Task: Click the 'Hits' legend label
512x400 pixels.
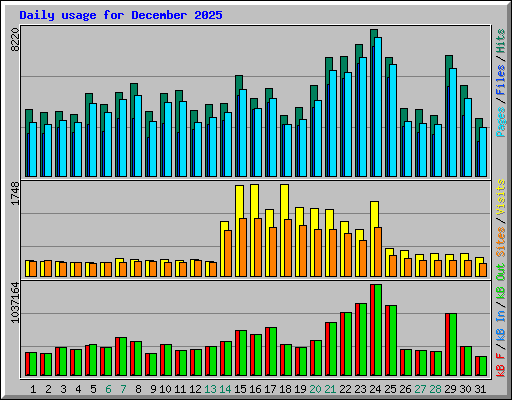Action: coord(501,41)
